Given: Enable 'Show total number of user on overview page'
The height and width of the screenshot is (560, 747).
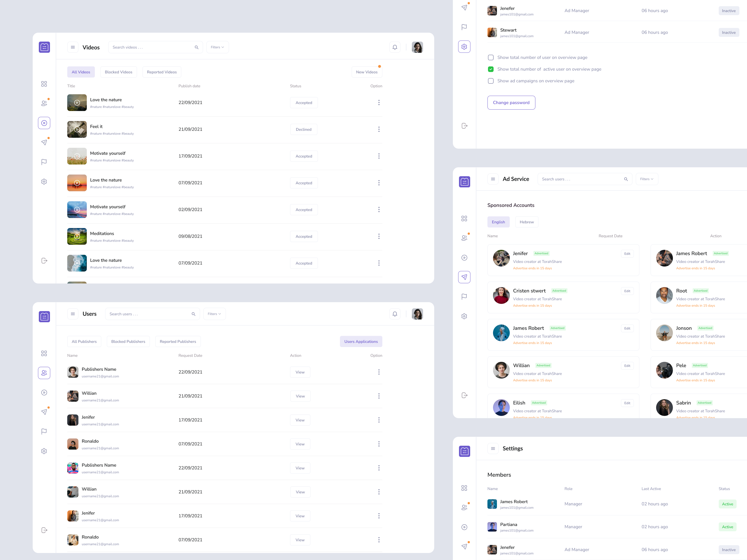Looking at the screenshot, I should [491, 57].
